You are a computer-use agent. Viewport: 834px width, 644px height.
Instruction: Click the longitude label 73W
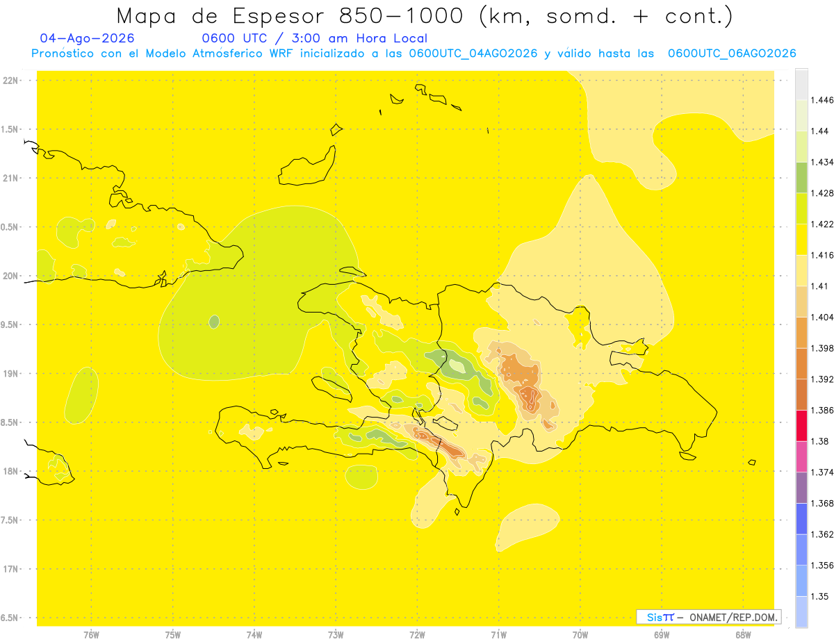click(x=336, y=635)
